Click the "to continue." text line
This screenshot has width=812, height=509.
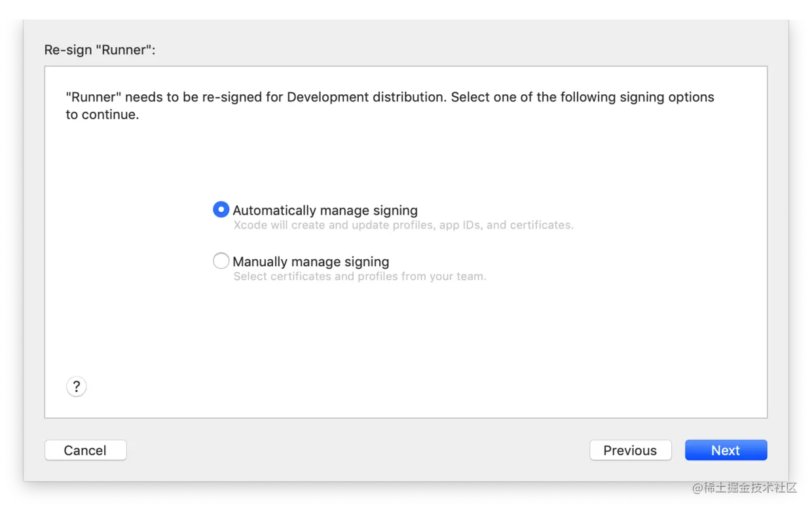[102, 115]
